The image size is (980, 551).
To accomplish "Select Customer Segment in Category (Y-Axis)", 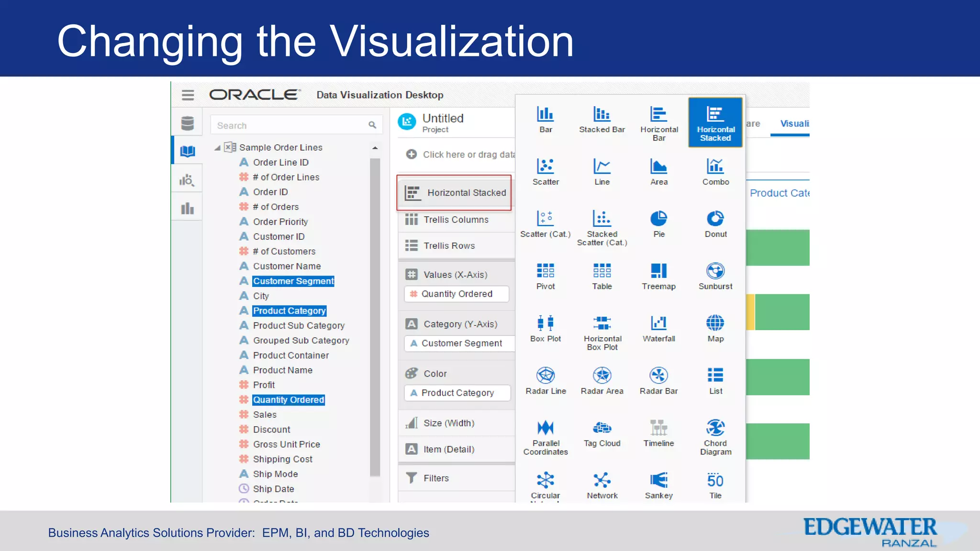I will pos(459,343).
